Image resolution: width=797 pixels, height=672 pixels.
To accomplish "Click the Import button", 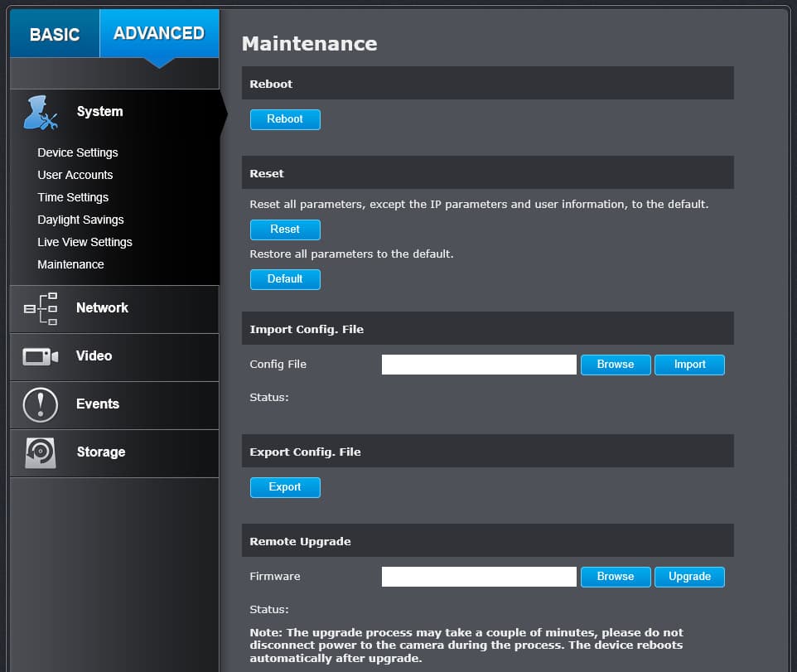I will click(689, 365).
